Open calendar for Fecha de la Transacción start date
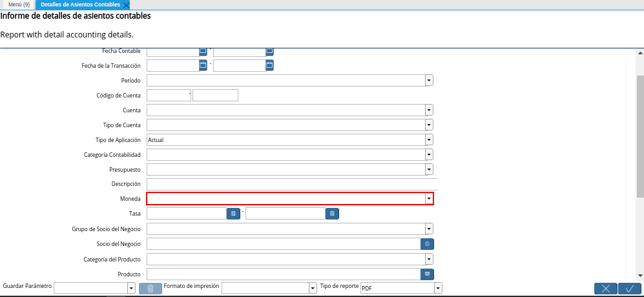This screenshot has width=644, height=297. tap(203, 65)
